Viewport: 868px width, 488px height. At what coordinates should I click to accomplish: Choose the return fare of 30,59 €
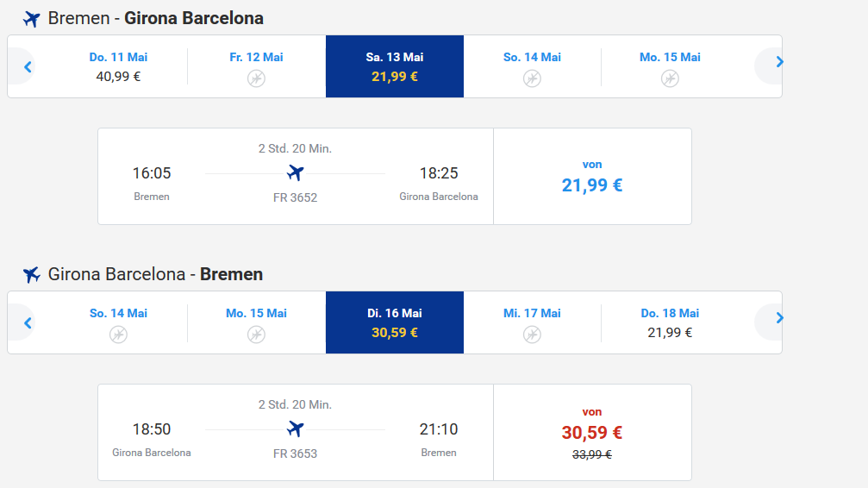[592, 433]
